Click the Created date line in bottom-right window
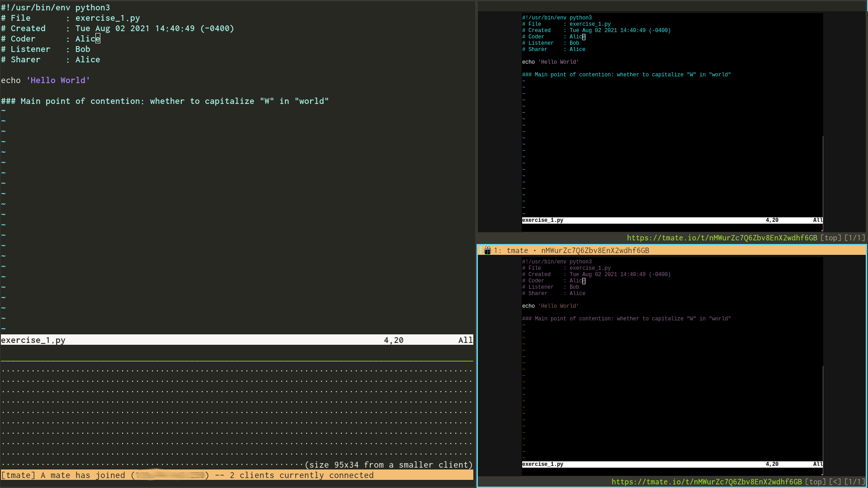 coord(596,275)
